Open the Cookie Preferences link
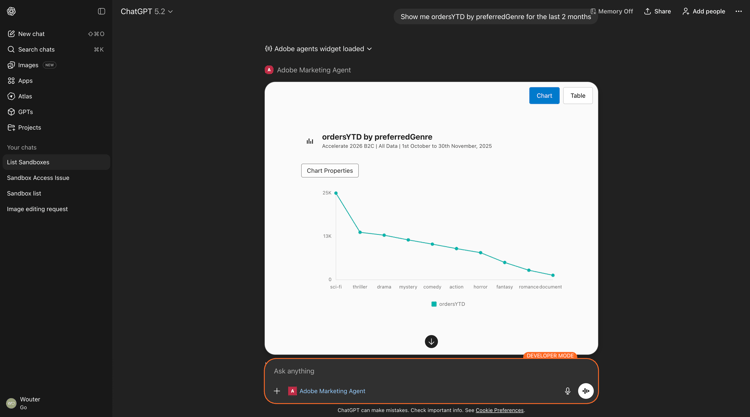750x417 pixels. (499, 410)
